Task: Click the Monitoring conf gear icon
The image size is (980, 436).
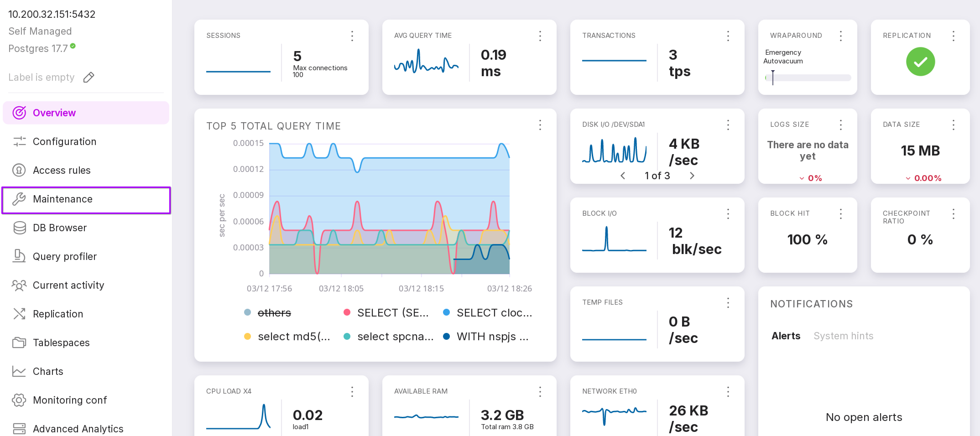Action: click(19, 400)
